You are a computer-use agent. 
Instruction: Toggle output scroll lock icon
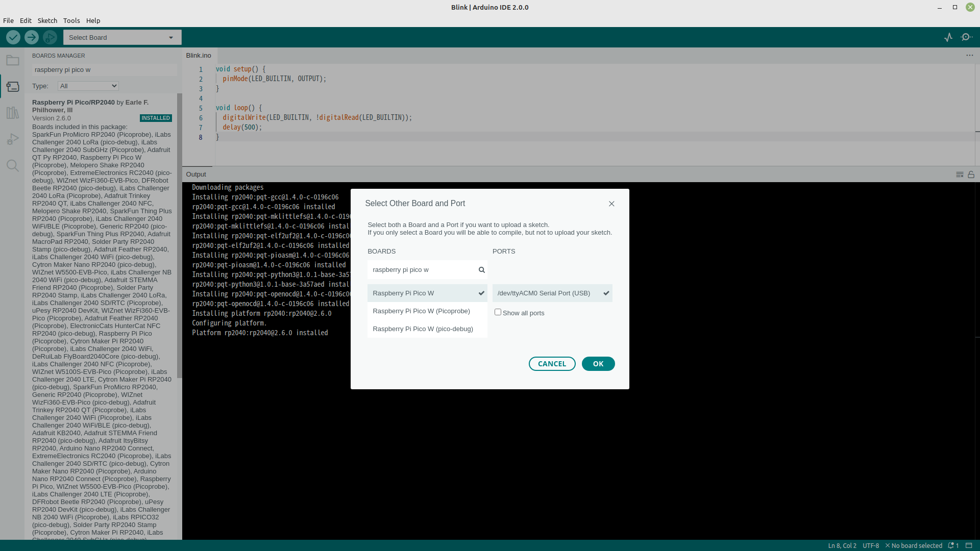pyautogui.click(x=971, y=174)
